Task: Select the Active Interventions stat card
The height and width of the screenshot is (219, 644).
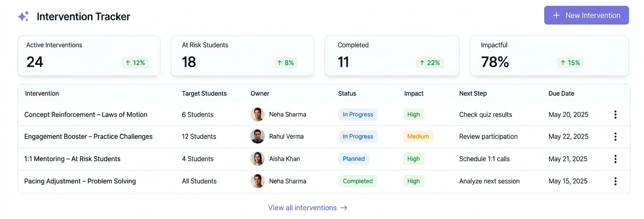Action: (x=89, y=56)
